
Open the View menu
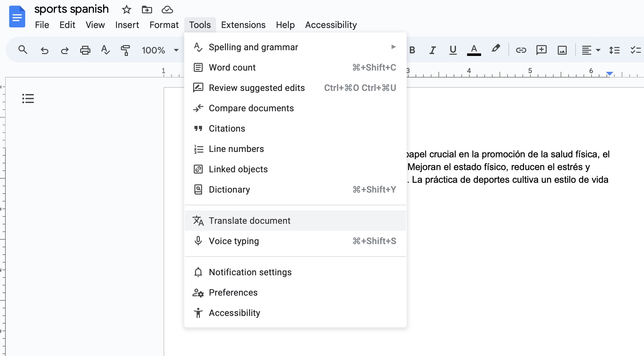(x=95, y=25)
